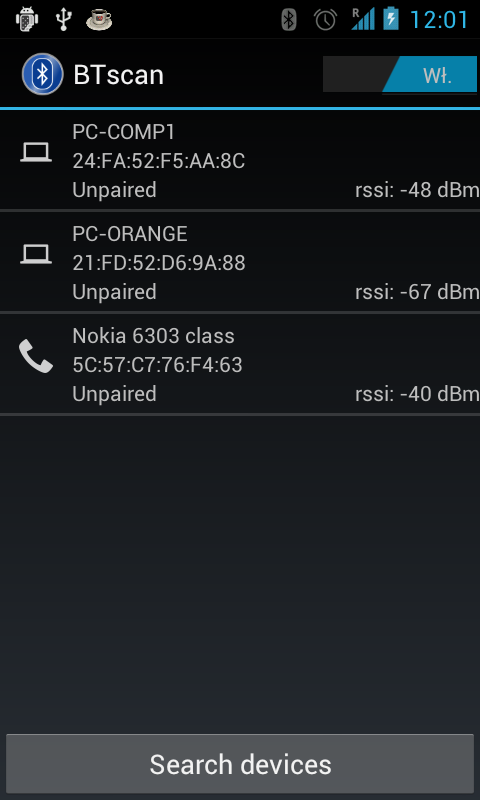Tap the coffee cup notification icon
Image resolution: width=480 pixels, height=800 pixels.
click(99, 19)
